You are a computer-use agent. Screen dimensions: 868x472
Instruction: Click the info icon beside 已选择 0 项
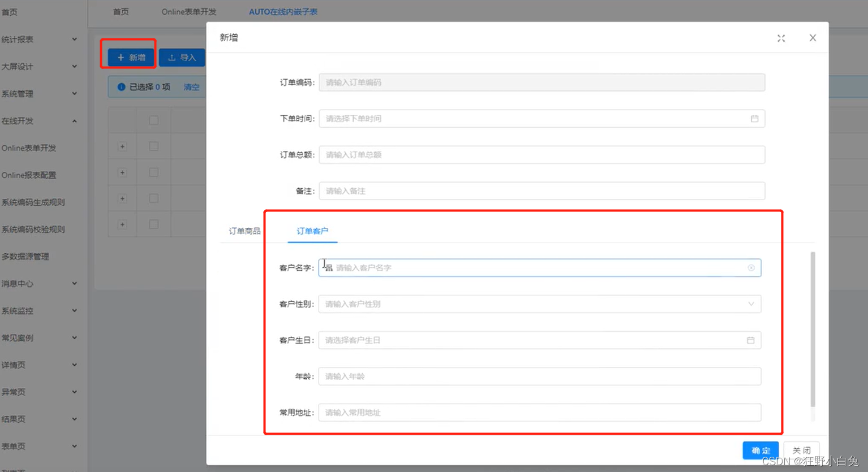click(x=121, y=87)
